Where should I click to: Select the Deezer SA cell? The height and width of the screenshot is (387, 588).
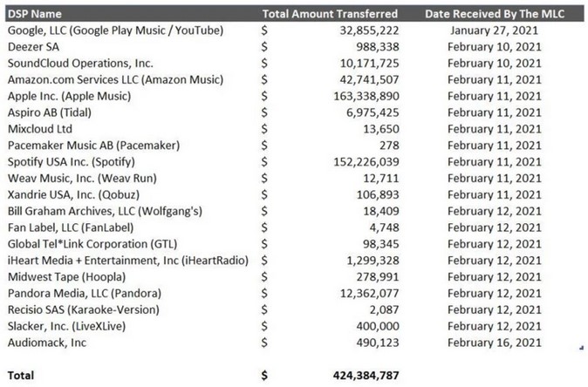pyautogui.click(x=32, y=46)
